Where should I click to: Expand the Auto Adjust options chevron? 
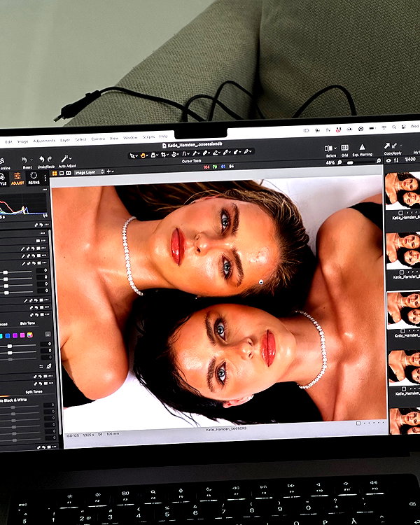(70, 157)
